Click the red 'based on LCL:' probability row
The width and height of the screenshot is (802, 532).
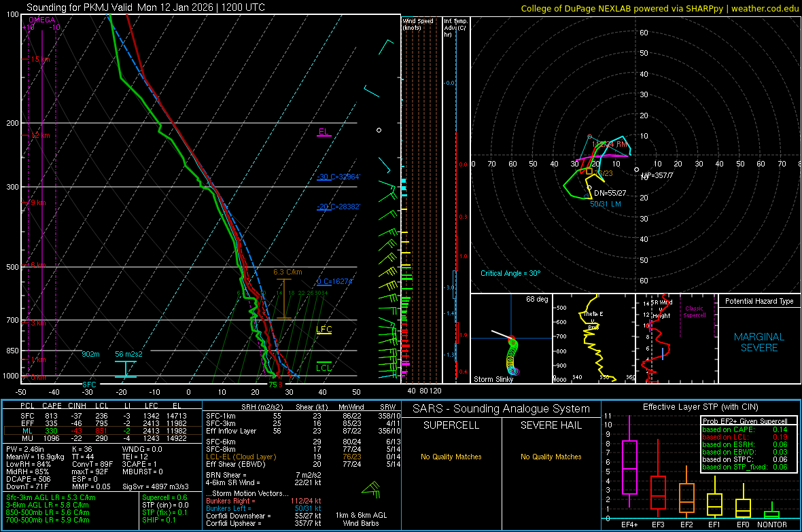tap(745, 437)
